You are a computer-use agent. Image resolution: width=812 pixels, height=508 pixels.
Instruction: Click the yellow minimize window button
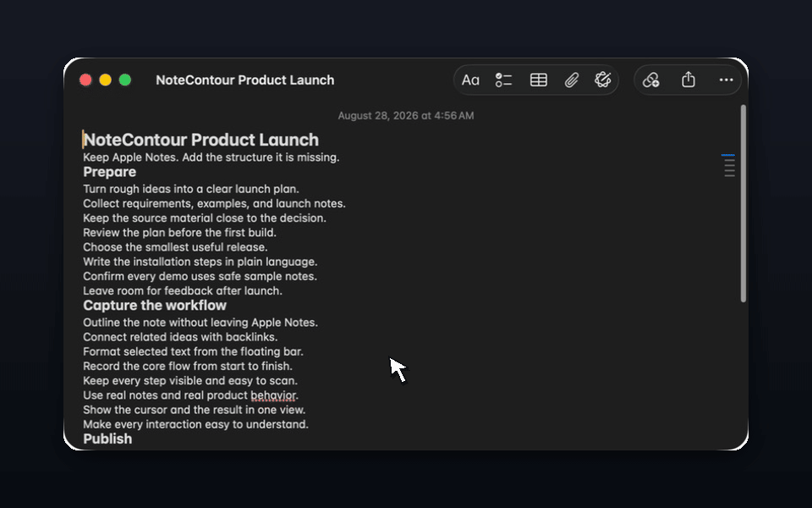click(x=105, y=80)
